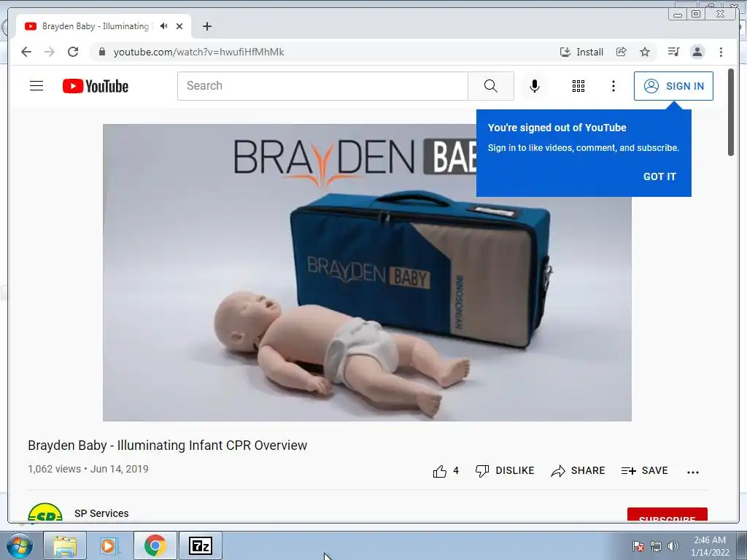The height and width of the screenshot is (560, 747).
Task: Click the page vertical scrollbar thumb
Action: point(731,112)
